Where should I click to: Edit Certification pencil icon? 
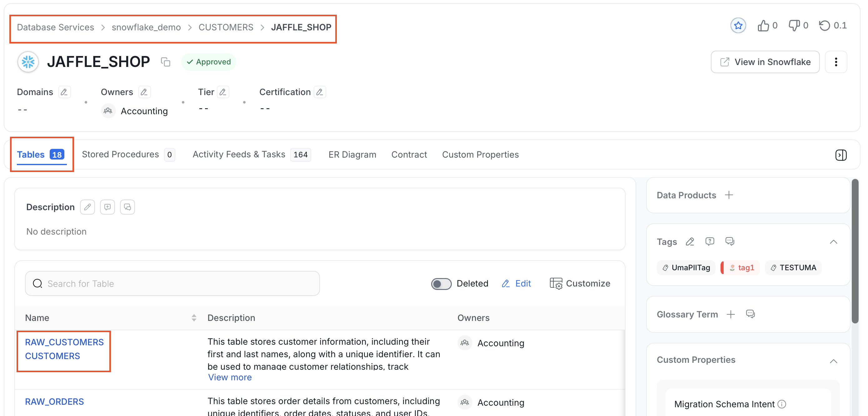click(x=320, y=92)
